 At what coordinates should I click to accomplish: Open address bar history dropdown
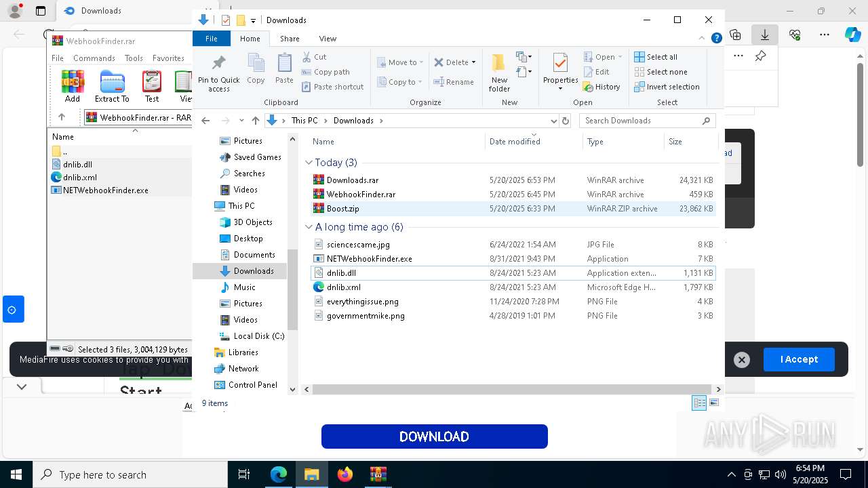click(x=553, y=121)
